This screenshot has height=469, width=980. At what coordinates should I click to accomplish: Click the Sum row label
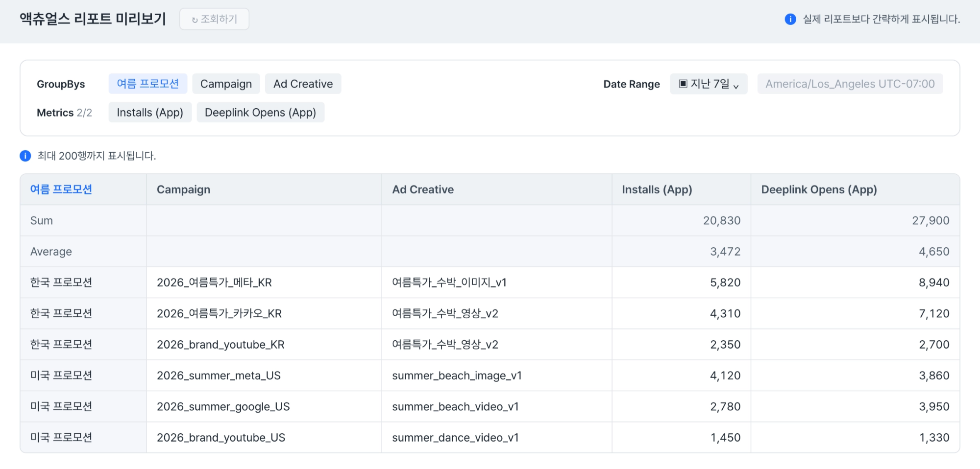pyautogui.click(x=42, y=220)
